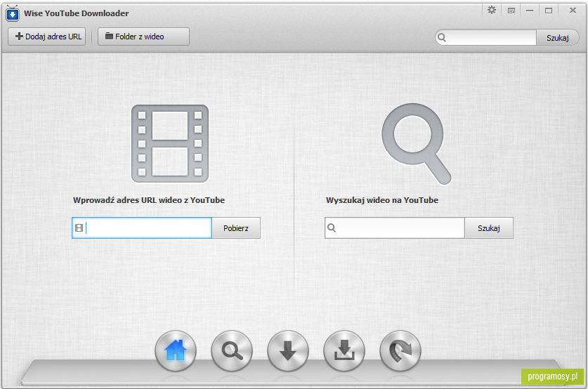Image resolution: width=588 pixels, height=389 pixels.
Task: Close the Wise YouTube Downloader window
Action: (573, 11)
